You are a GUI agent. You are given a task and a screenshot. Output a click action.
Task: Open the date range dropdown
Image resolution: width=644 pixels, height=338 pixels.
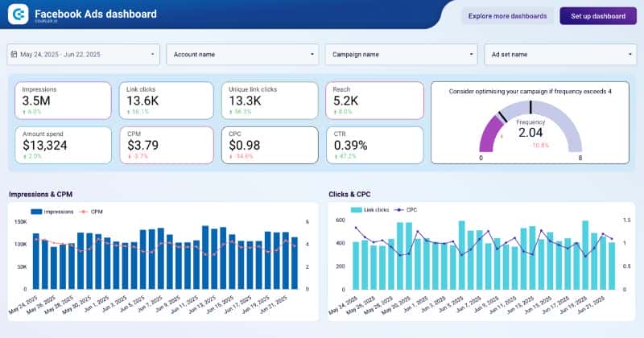(x=84, y=55)
